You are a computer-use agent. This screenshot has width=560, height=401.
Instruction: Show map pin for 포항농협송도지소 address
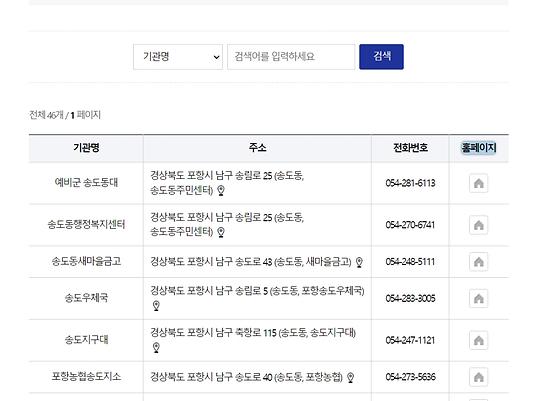point(351,377)
